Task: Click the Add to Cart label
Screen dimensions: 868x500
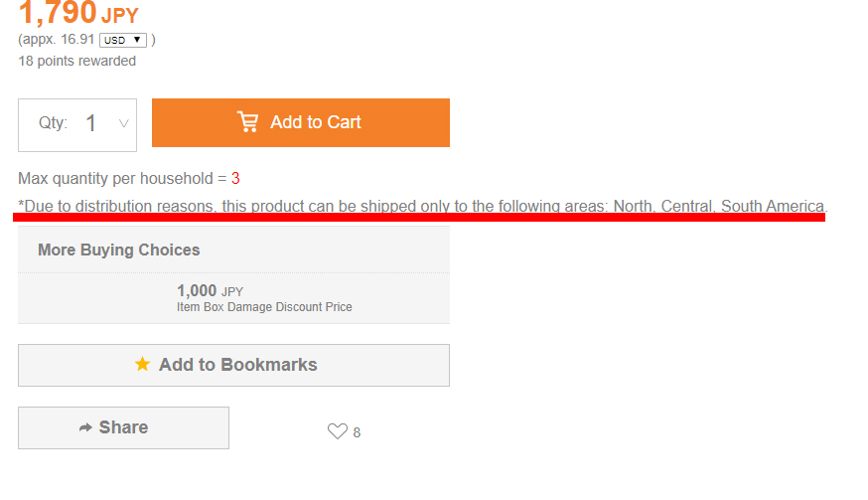Action: 316,122
